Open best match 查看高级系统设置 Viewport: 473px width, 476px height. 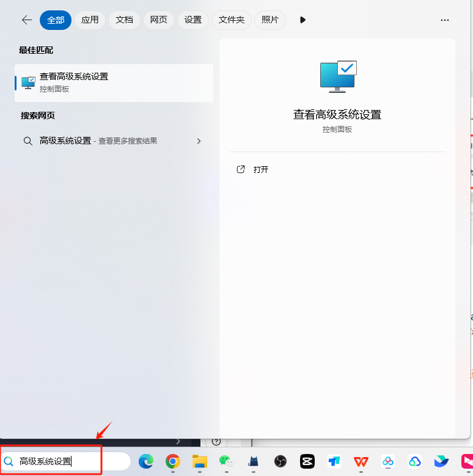[114, 83]
